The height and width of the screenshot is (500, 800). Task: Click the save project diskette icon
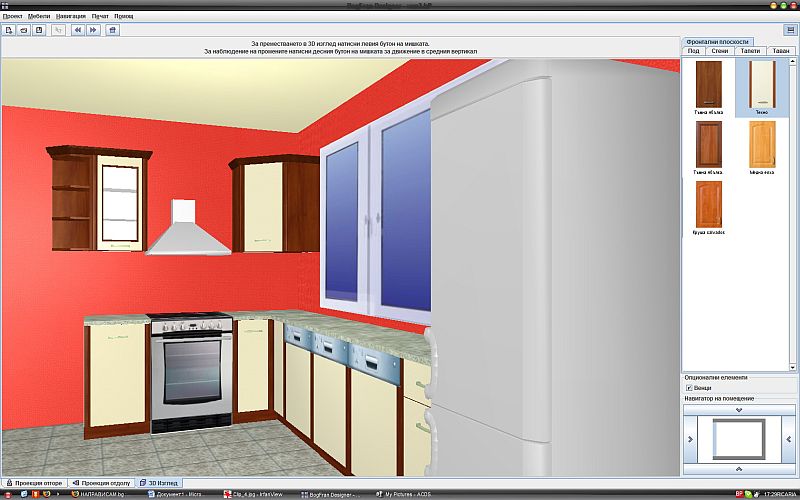(x=39, y=30)
